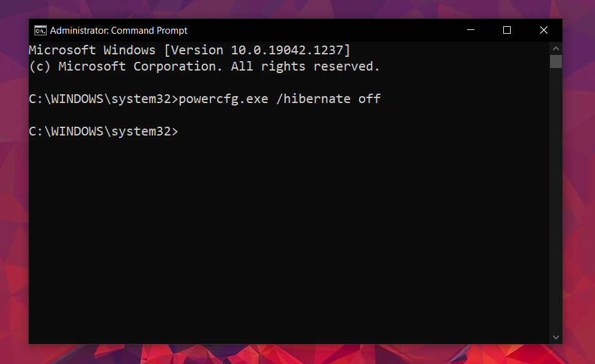Maximize the Command Prompt window
The height and width of the screenshot is (364, 595).
tap(507, 30)
